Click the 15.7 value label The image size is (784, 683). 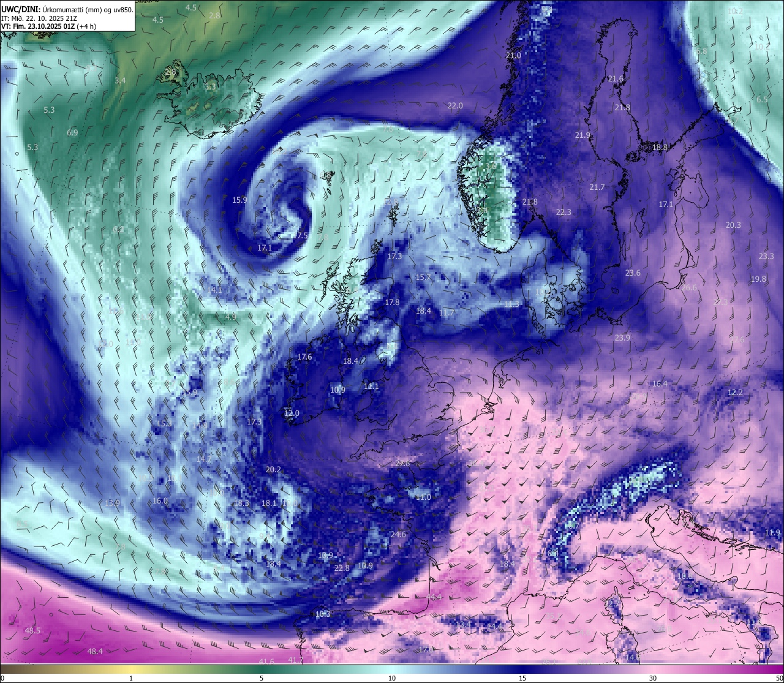[423, 277]
